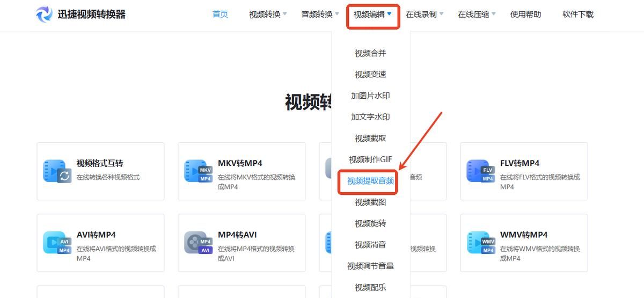This screenshot has width=644, height=298.
Task: Open the FLV转MP4 card title
Action: pyautogui.click(x=519, y=163)
